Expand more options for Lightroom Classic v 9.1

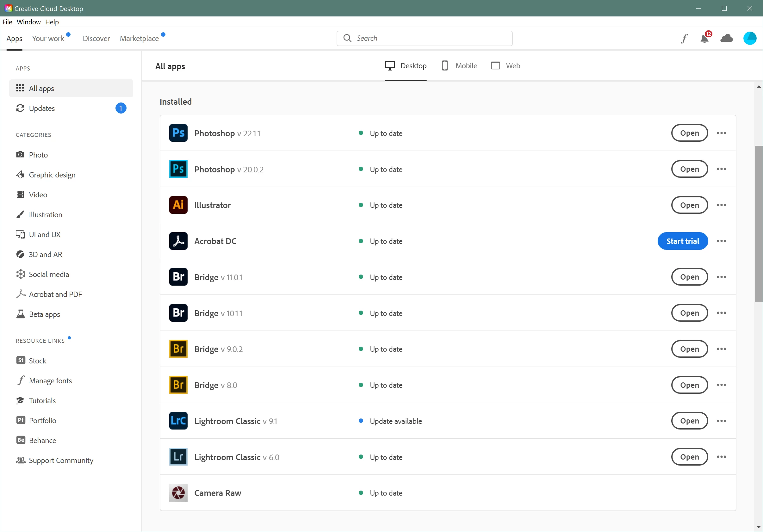(x=721, y=421)
